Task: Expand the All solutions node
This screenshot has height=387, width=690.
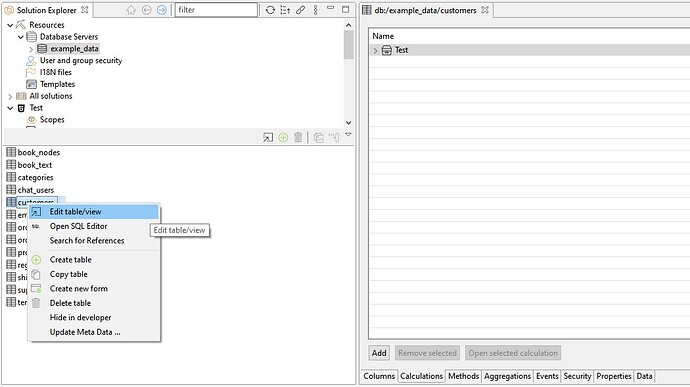Action: 10,96
